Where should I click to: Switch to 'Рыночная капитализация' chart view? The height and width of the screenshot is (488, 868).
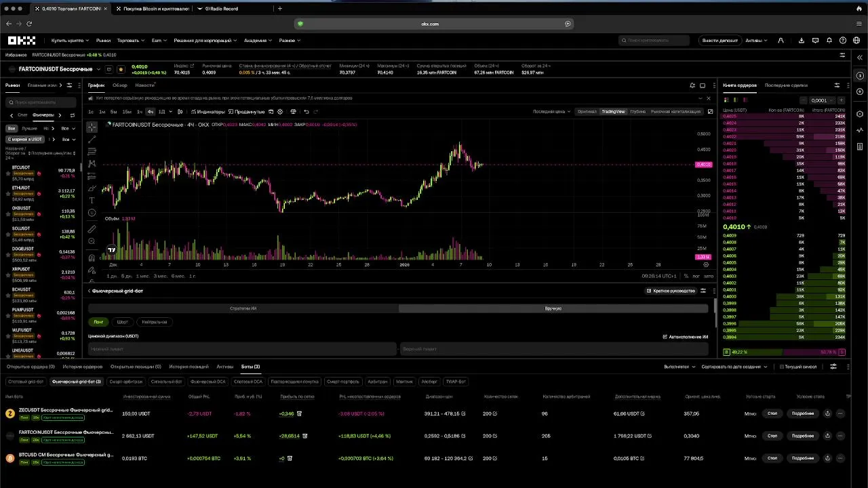point(675,111)
